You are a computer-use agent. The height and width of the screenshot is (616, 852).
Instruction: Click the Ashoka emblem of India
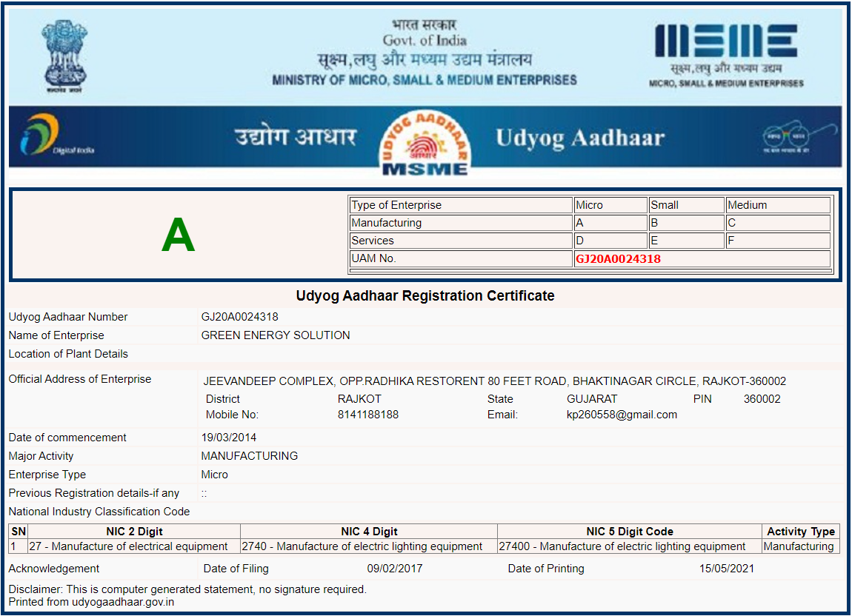(x=64, y=56)
